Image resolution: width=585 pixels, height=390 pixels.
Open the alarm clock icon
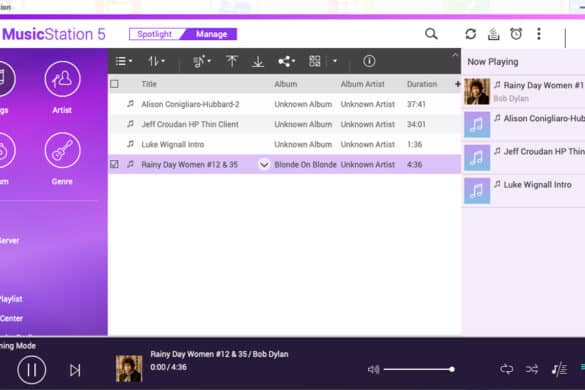point(516,34)
